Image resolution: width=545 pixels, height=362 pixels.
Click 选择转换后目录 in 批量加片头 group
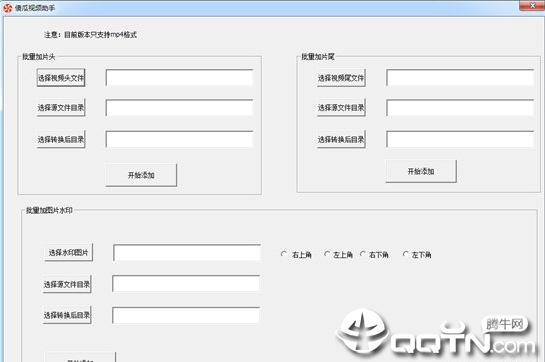[x=61, y=139]
